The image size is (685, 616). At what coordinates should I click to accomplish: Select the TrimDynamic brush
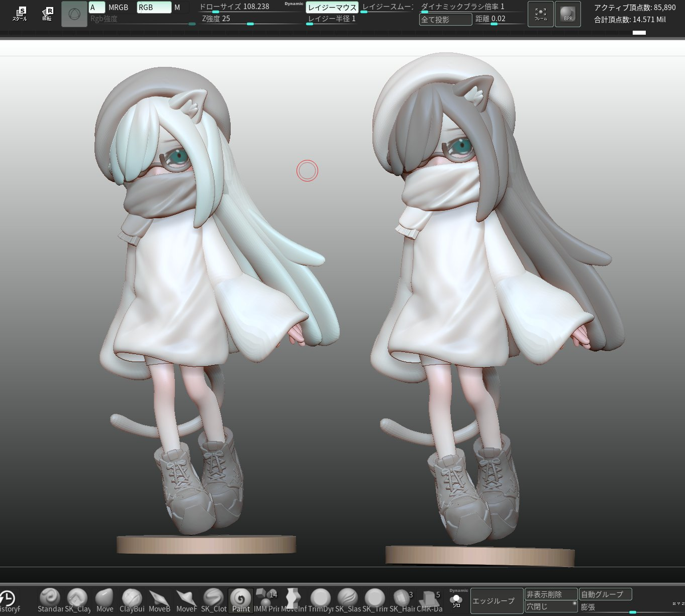321,600
